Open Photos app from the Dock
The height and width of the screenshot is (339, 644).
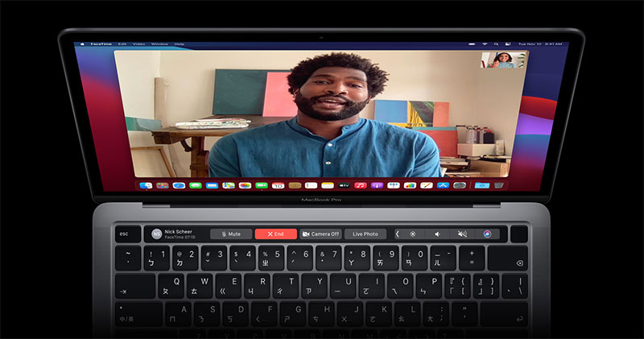(245, 186)
